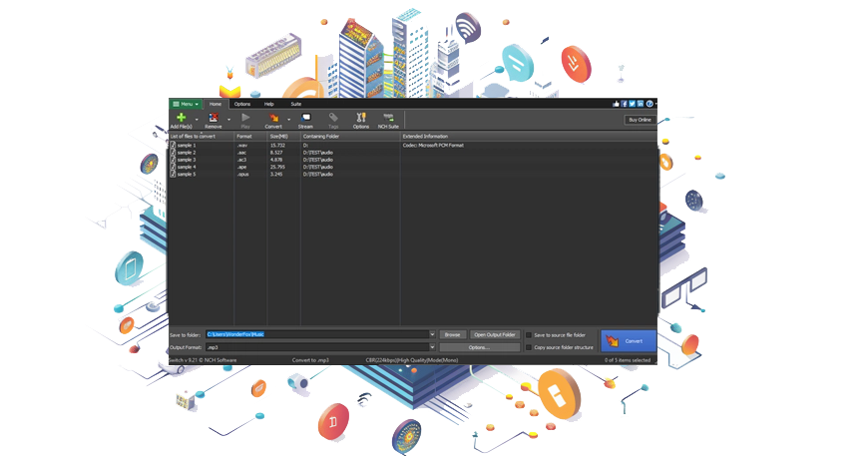
Task: Click the Options... button near Output Format
Action: pyautogui.click(x=479, y=347)
